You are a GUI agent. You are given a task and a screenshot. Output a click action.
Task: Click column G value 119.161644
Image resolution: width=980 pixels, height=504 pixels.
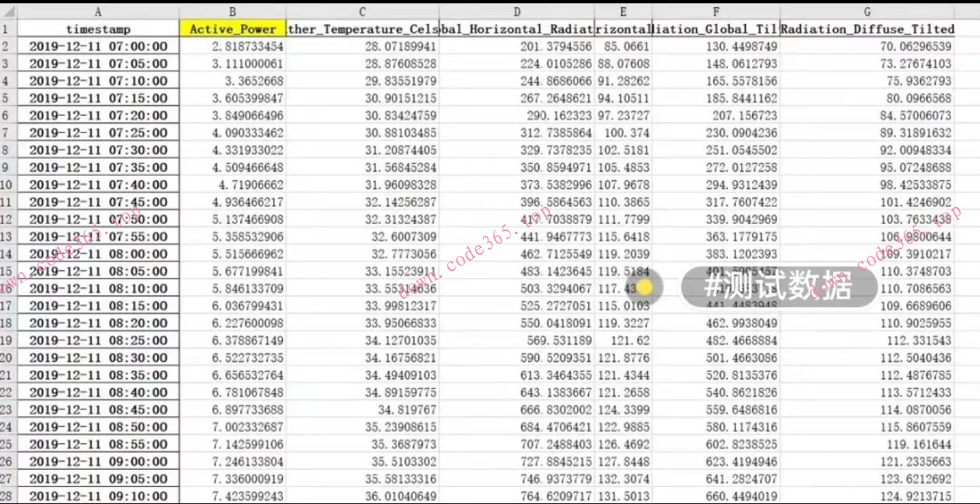coord(867,444)
